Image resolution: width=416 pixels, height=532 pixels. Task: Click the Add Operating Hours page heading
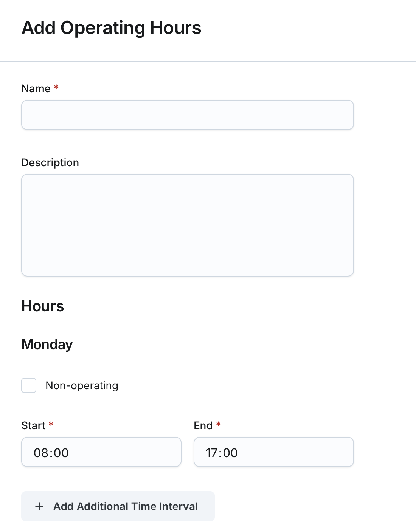tap(112, 28)
